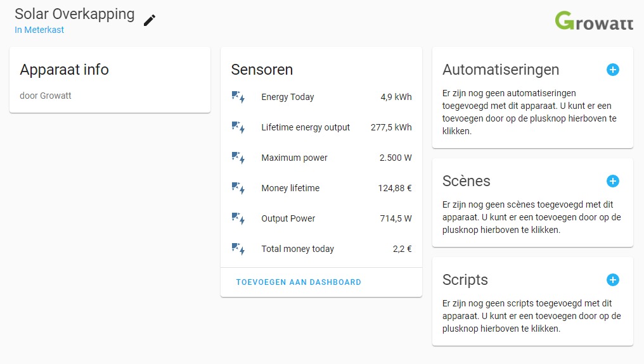Select the Maximum power sensor row

click(x=321, y=158)
